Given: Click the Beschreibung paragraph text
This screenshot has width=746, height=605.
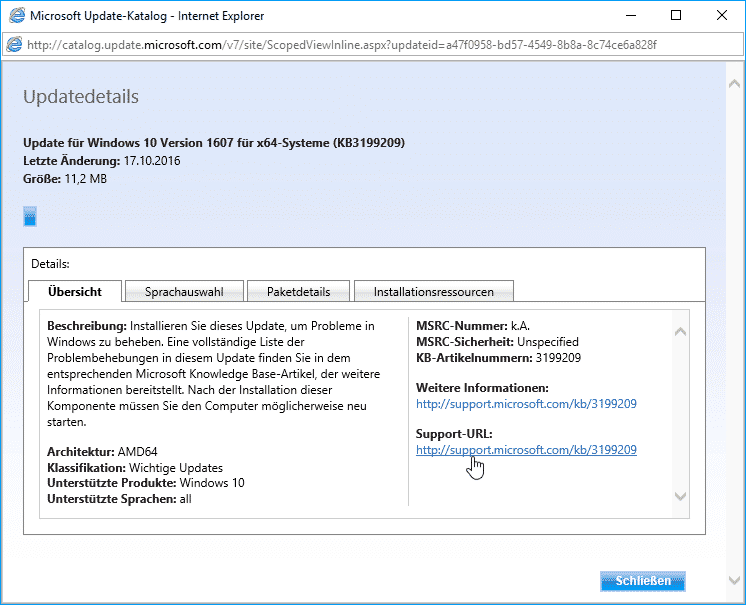Looking at the screenshot, I should pyautogui.click(x=214, y=374).
